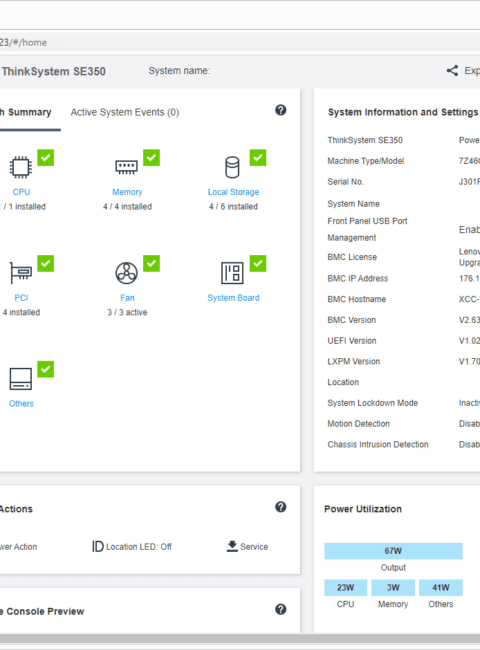
Task: Click the Machine Type/Model row label
Action: tap(366, 161)
